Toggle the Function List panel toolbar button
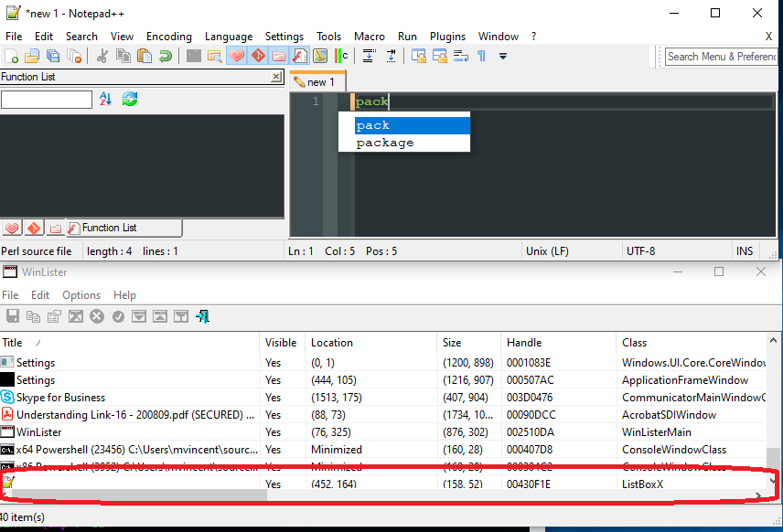The image size is (783, 532). tap(299, 57)
